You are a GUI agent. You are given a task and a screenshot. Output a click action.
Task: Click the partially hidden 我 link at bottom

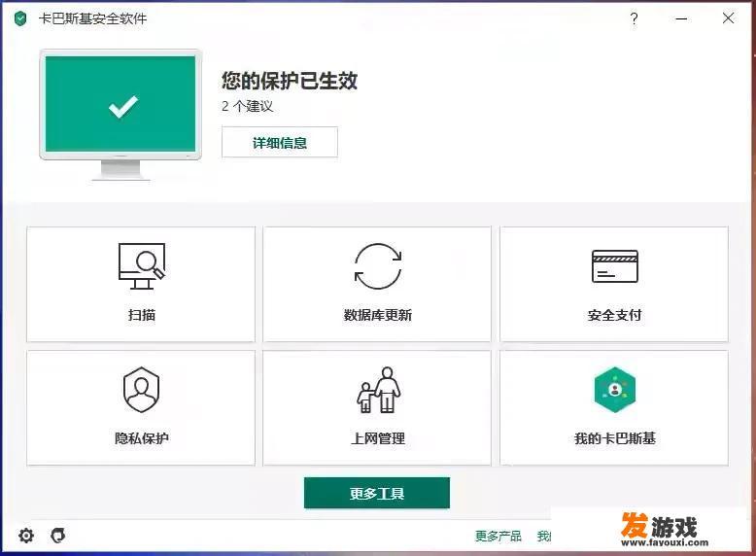pyautogui.click(x=544, y=536)
